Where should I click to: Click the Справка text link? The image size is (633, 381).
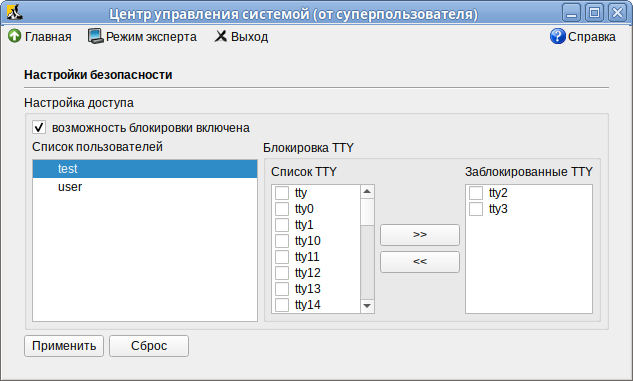point(592,37)
